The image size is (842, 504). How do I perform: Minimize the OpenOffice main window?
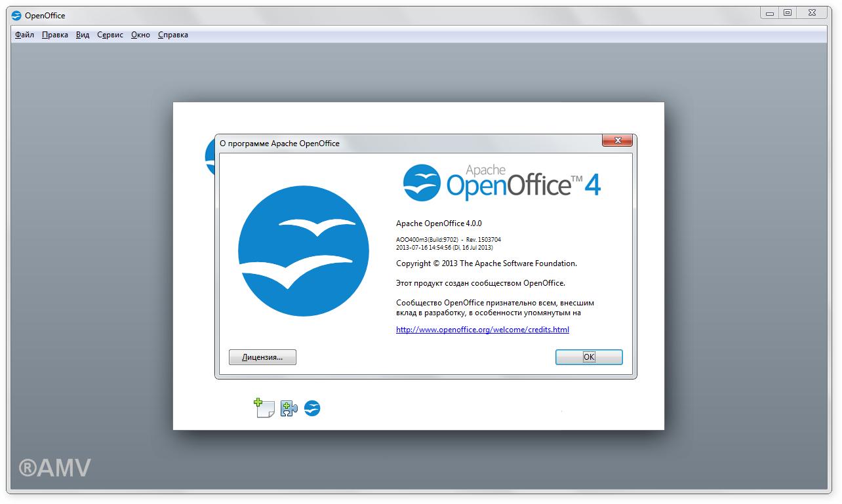[x=770, y=12]
